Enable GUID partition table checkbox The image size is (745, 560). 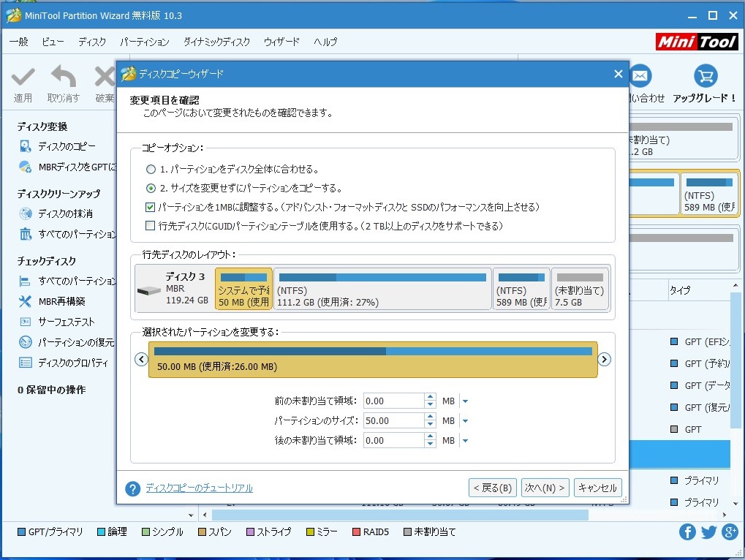click(151, 226)
